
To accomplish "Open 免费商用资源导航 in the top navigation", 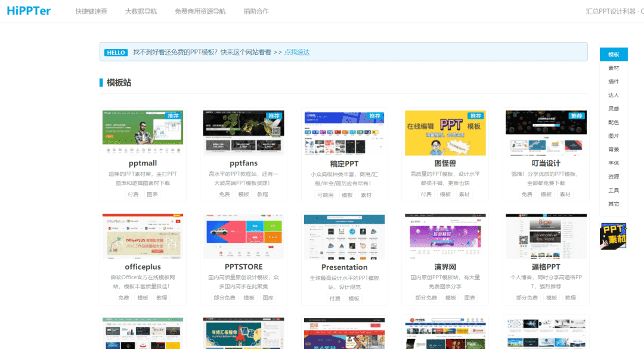I will pyautogui.click(x=200, y=11).
